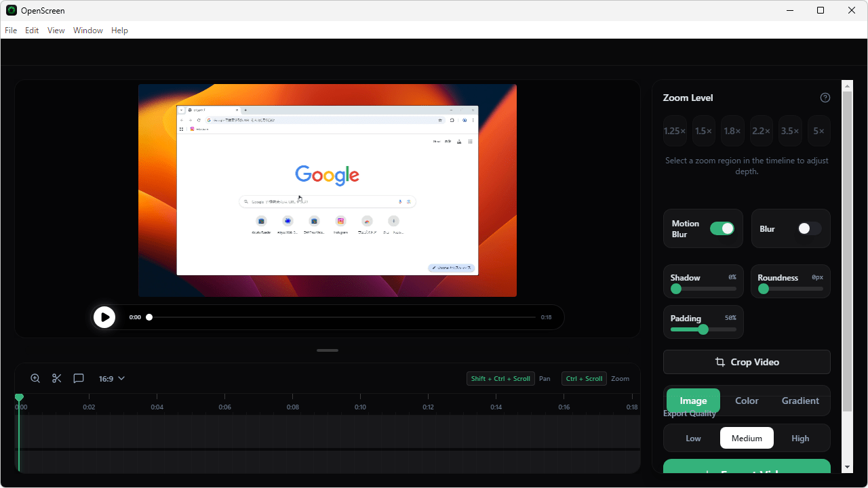Viewport: 868px width, 488px height.
Task: Click the Shift + Ctrl + Scroll Pan badge
Action: pos(500,378)
